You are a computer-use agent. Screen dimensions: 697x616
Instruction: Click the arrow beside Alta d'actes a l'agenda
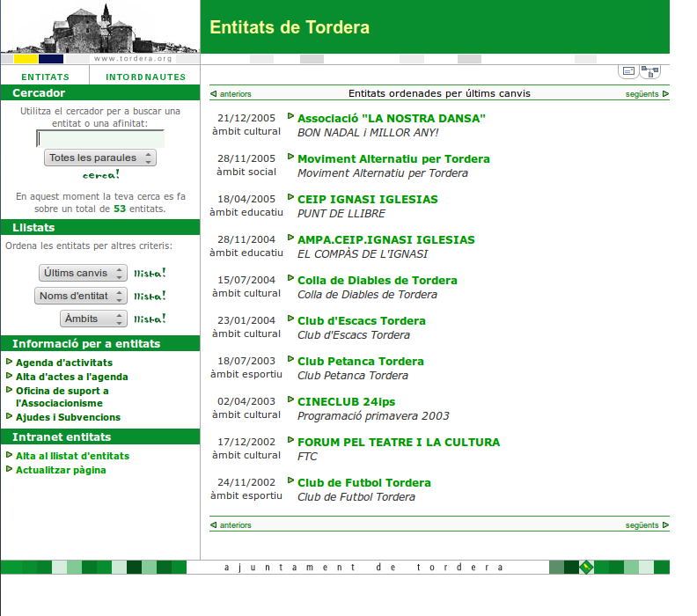tap(9, 376)
